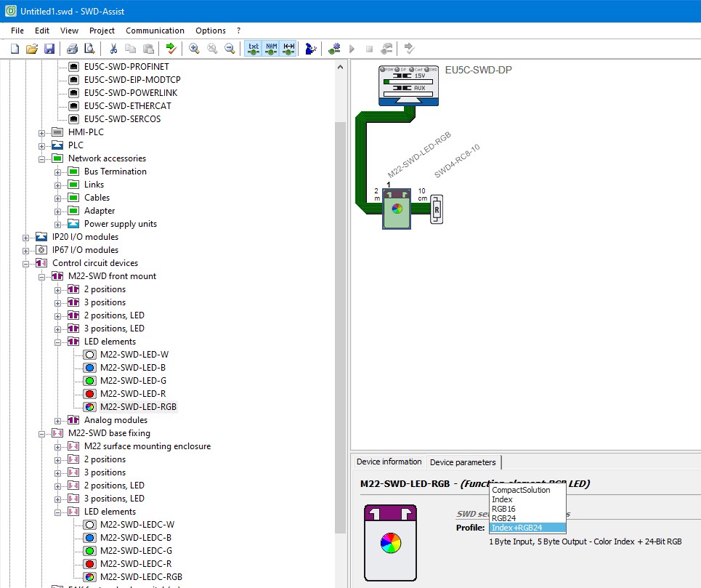Click the SWD4-RC8-10 terminating resistor icon
The height and width of the screenshot is (588, 701).
click(437, 209)
